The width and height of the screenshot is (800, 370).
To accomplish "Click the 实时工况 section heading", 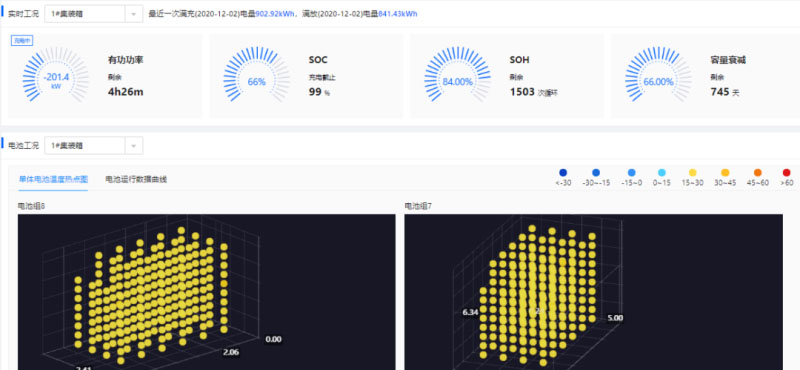I will (x=23, y=14).
